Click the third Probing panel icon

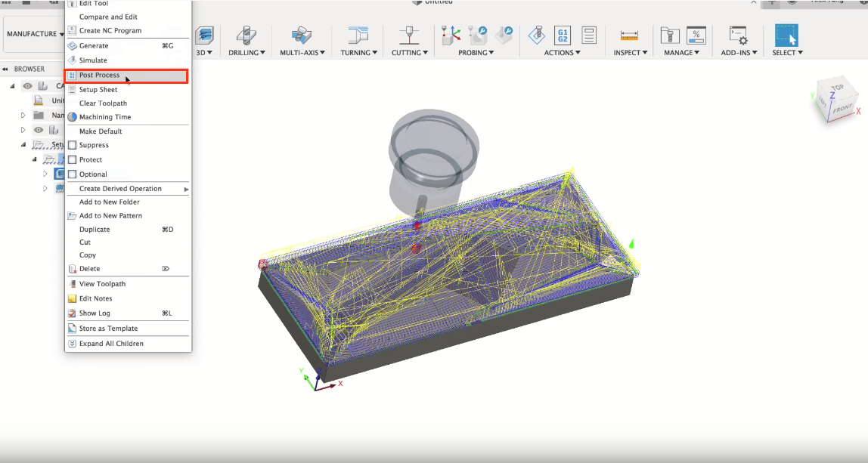click(504, 35)
